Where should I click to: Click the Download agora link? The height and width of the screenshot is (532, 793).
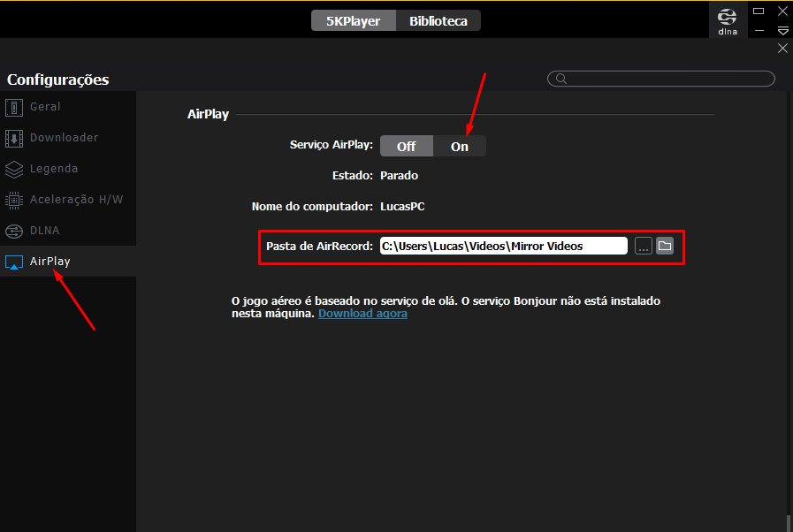coord(362,314)
